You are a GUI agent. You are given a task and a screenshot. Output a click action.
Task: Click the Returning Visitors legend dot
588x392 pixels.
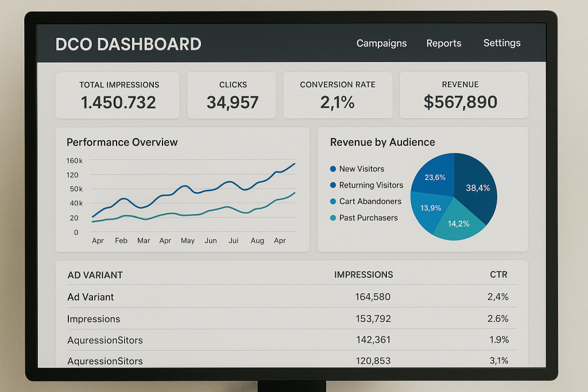click(x=333, y=185)
